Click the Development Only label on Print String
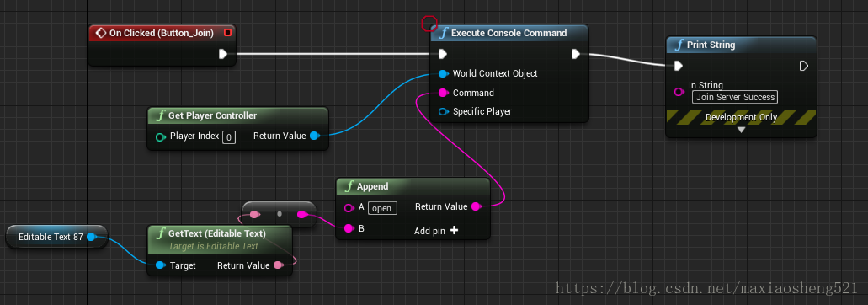 (741, 117)
